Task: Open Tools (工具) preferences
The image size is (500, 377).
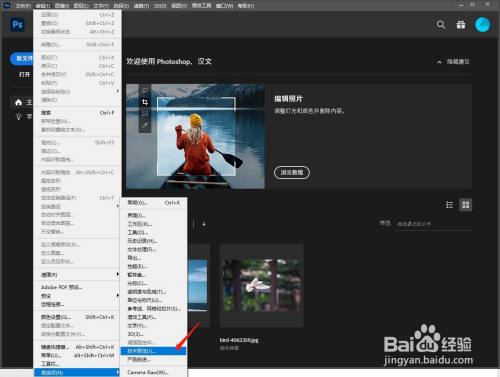Action: pos(153,232)
